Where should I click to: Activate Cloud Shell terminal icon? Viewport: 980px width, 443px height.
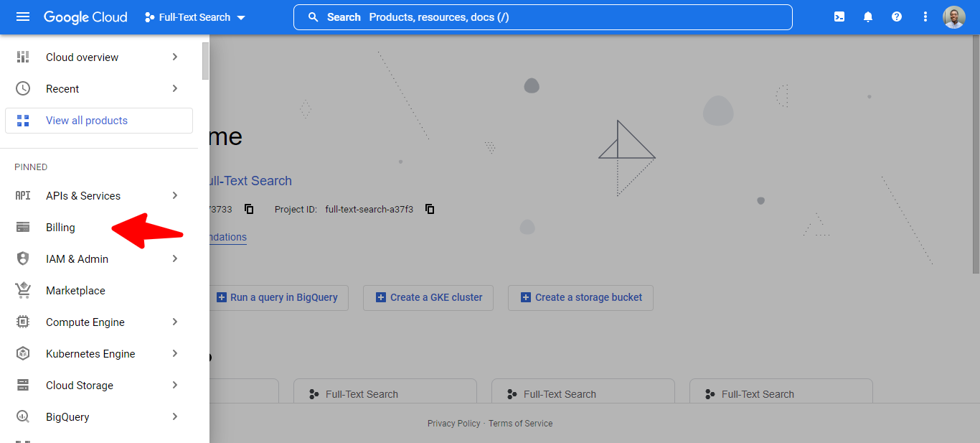coord(839,17)
